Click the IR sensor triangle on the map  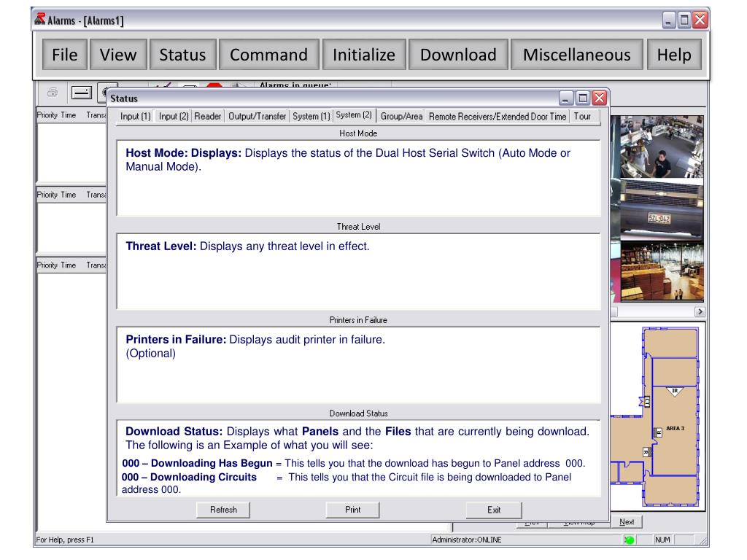(x=675, y=392)
